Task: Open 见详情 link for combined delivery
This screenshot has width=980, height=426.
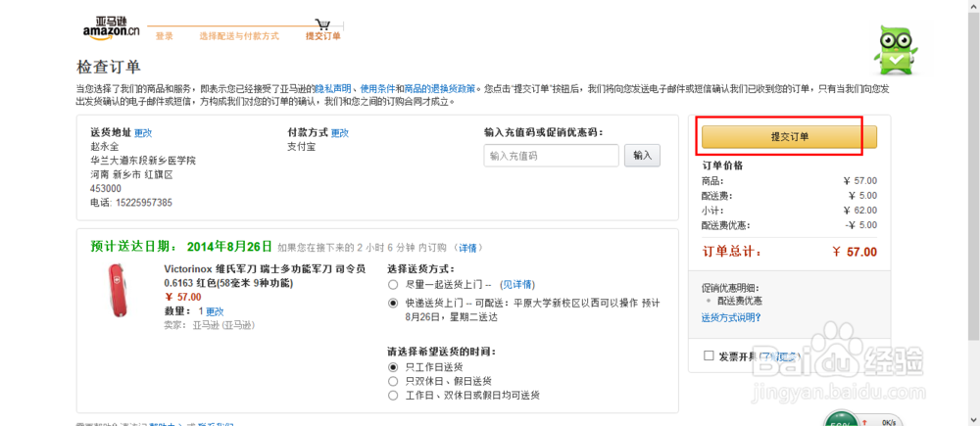Action: pos(517,285)
